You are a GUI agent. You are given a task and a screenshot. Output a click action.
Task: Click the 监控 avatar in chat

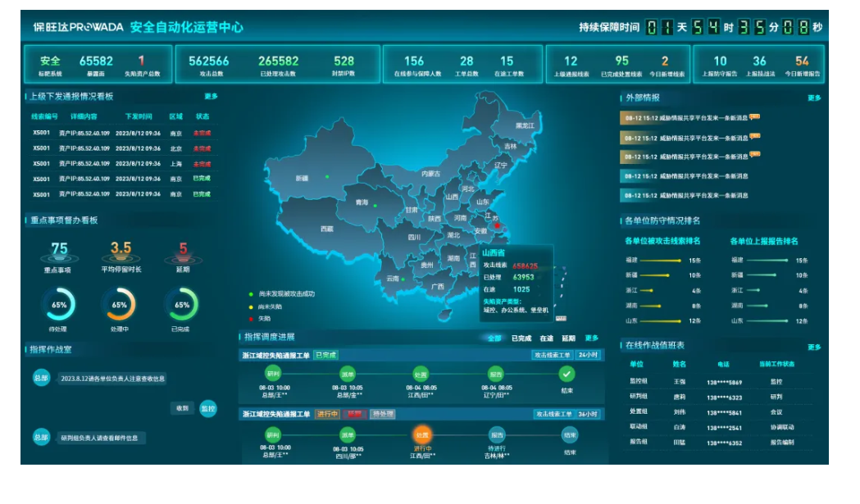pos(208,408)
